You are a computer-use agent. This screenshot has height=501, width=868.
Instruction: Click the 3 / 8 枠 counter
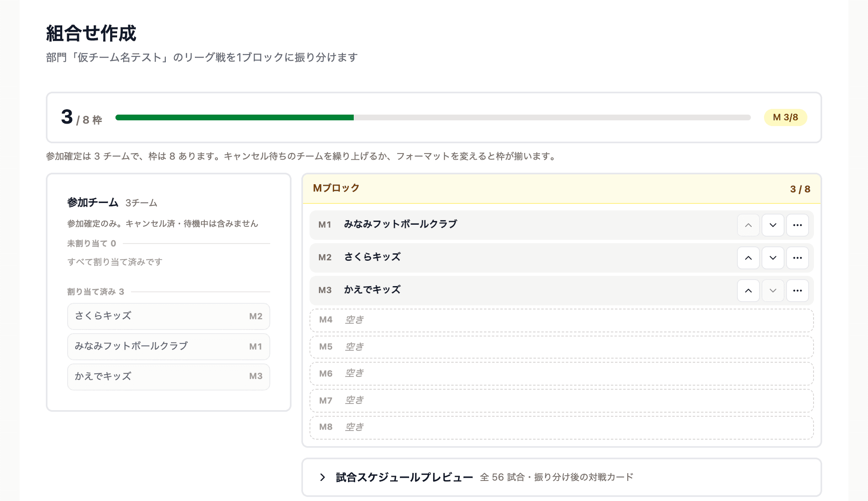coord(81,118)
